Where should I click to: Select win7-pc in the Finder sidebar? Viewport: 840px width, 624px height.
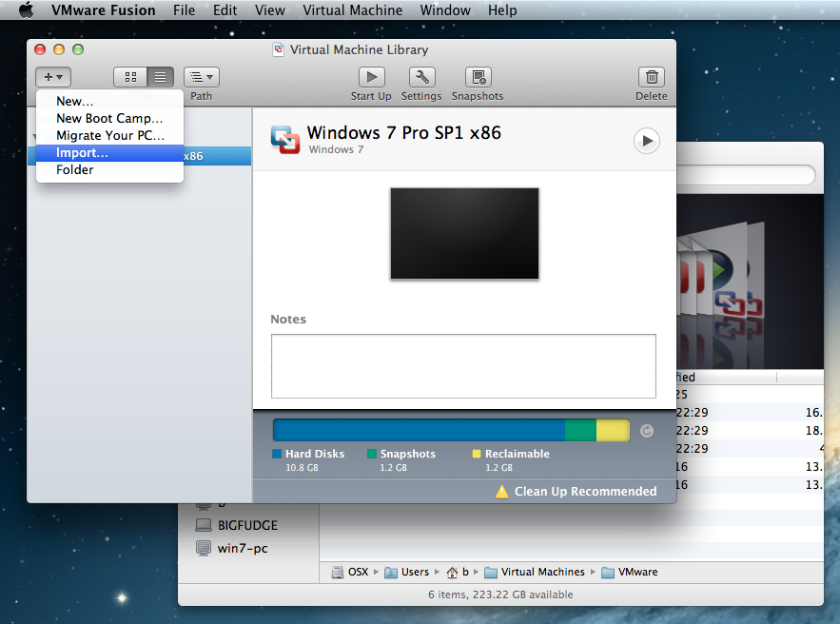(242, 548)
